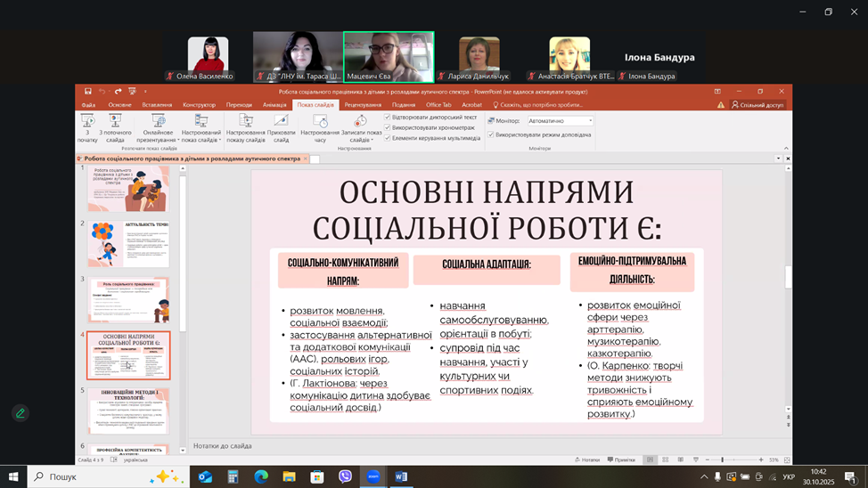Toggle Використовувати режим доповідача checkbox
868x488 pixels.
[x=491, y=134]
